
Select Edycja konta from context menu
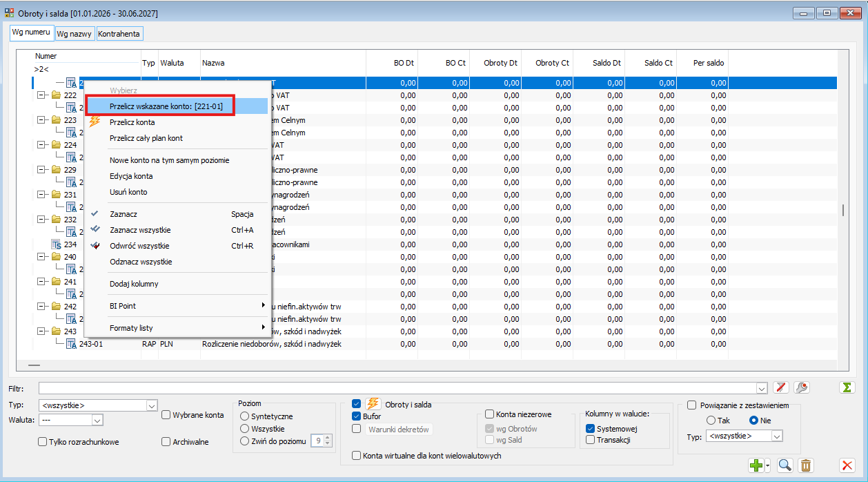pos(131,176)
